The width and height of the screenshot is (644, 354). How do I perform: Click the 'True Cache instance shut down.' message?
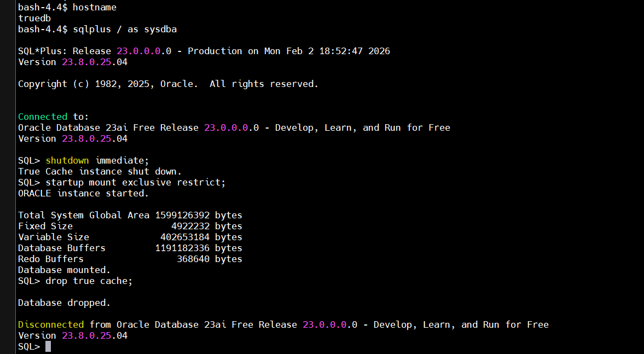coord(100,171)
